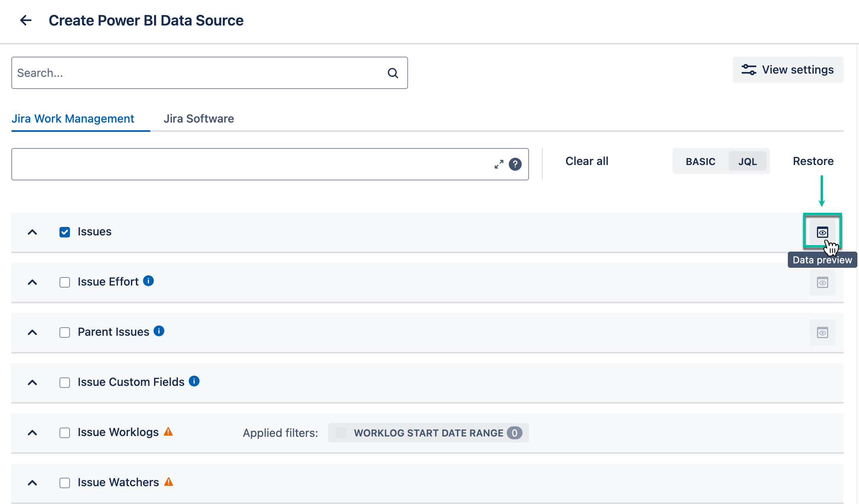Switch to the Jira Software tab
Viewport: 859px width, 504px height.
(x=199, y=119)
